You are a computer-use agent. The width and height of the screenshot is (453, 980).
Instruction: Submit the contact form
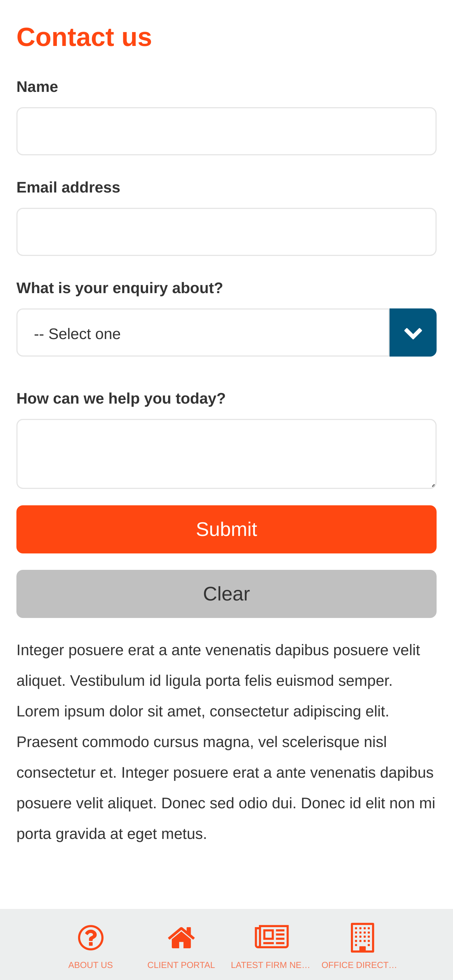(x=226, y=529)
